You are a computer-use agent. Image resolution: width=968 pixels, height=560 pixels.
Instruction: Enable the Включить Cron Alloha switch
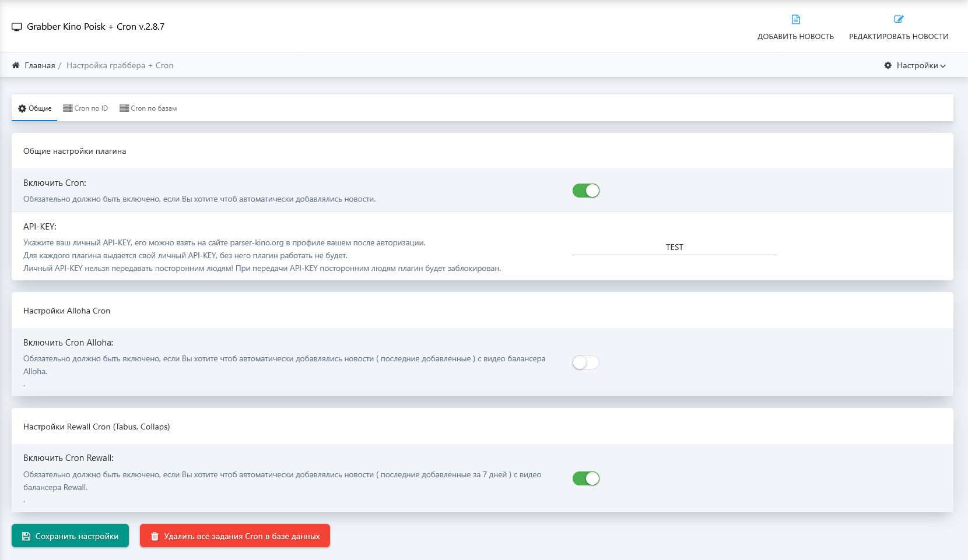pyautogui.click(x=586, y=362)
